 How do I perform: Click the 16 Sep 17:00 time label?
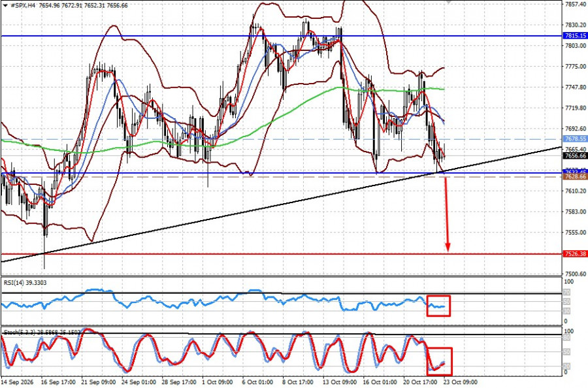coord(59,382)
